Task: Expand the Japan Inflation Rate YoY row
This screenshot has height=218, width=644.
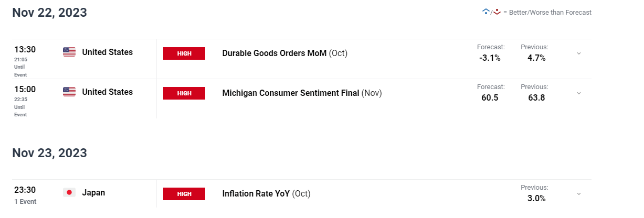Action: tap(579, 194)
